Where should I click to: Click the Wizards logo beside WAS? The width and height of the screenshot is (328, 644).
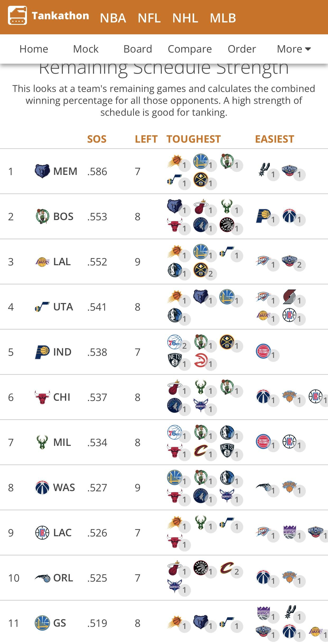[42, 487]
